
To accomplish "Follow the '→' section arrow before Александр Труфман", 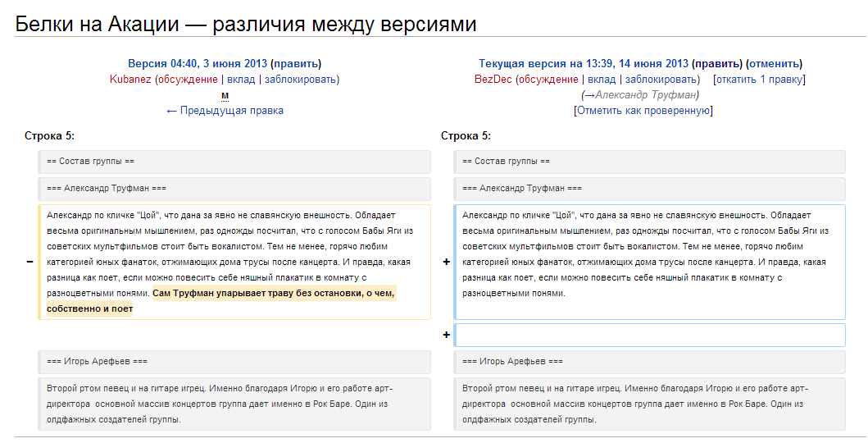I will pos(589,95).
